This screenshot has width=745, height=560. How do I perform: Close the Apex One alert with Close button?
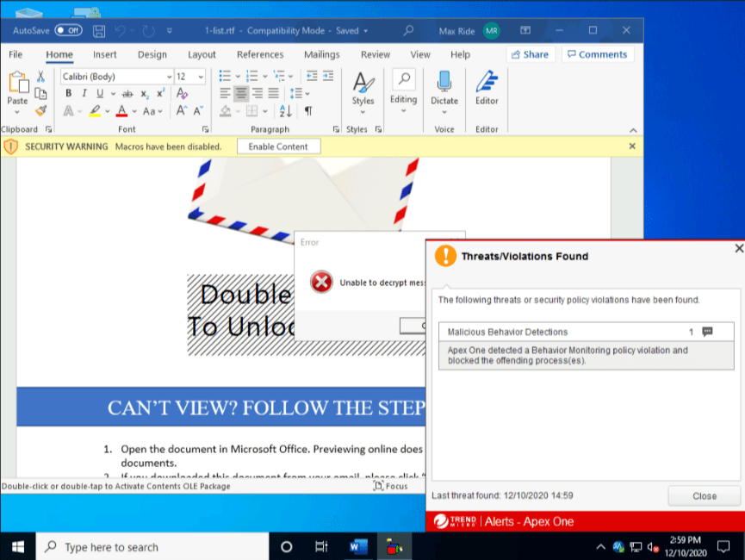tap(704, 495)
